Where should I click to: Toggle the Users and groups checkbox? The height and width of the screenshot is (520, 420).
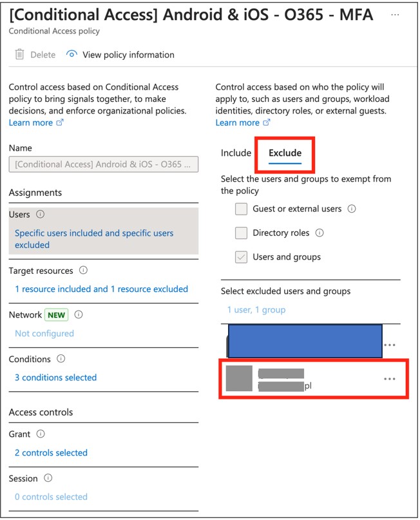tap(241, 257)
